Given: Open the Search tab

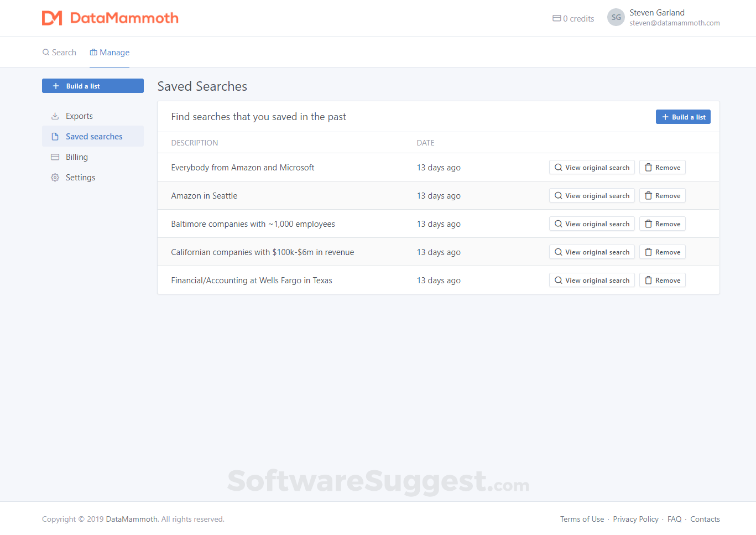Looking at the screenshot, I should click(59, 53).
